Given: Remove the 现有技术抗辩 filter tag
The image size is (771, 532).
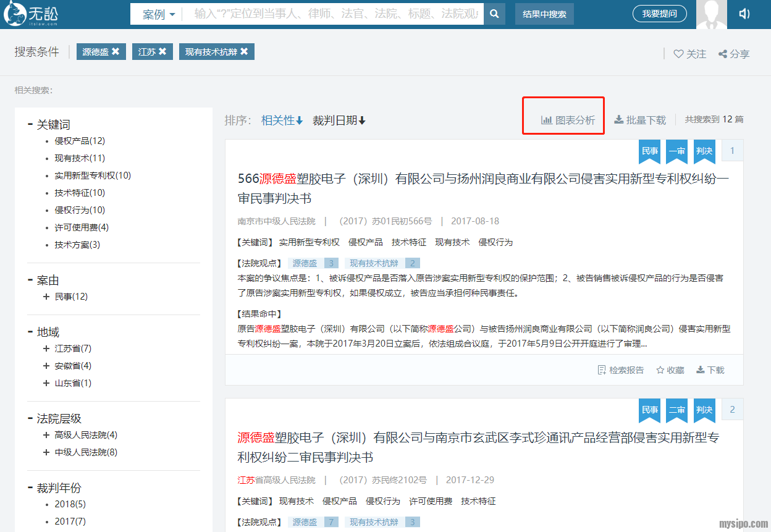Looking at the screenshot, I should click(x=245, y=52).
